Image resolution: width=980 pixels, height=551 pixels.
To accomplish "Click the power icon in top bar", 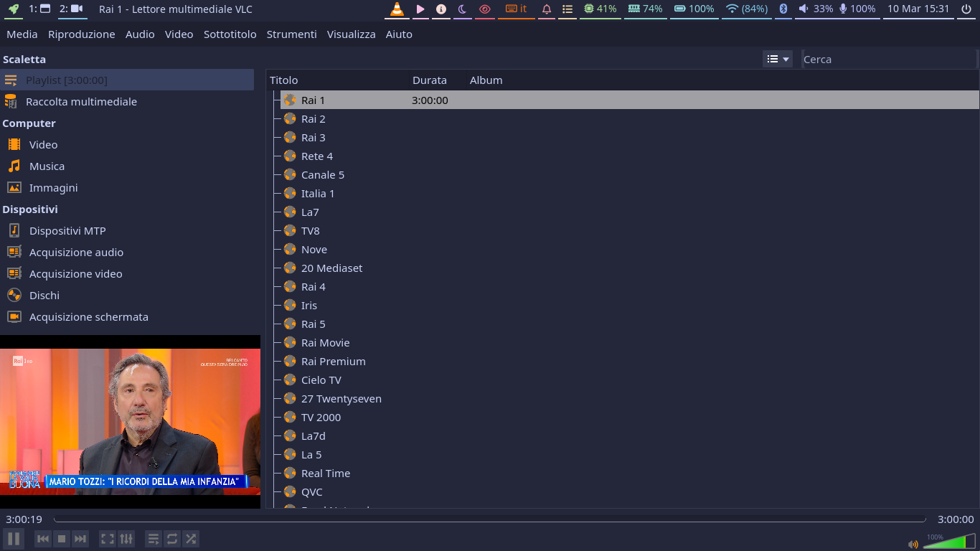I will coord(966,9).
